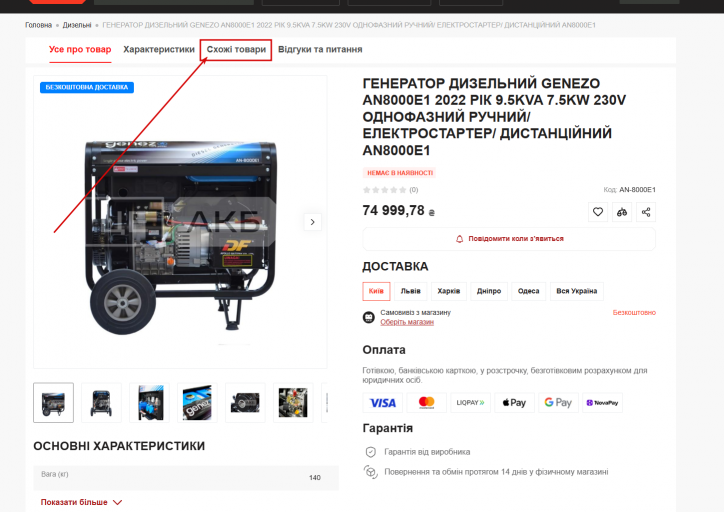This screenshot has width=724, height=512.
Task: Select the fourth thumbnail genez logo
Action: 198,403
